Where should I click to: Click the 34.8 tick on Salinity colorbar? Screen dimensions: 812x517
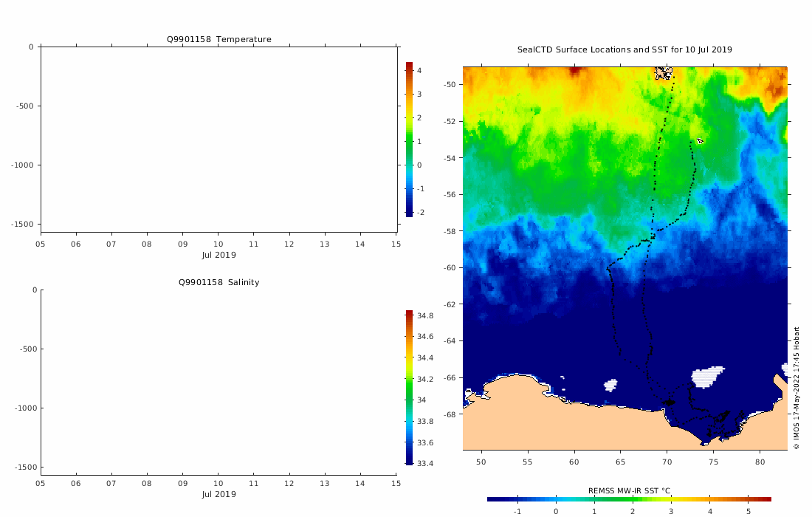pos(425,316)
